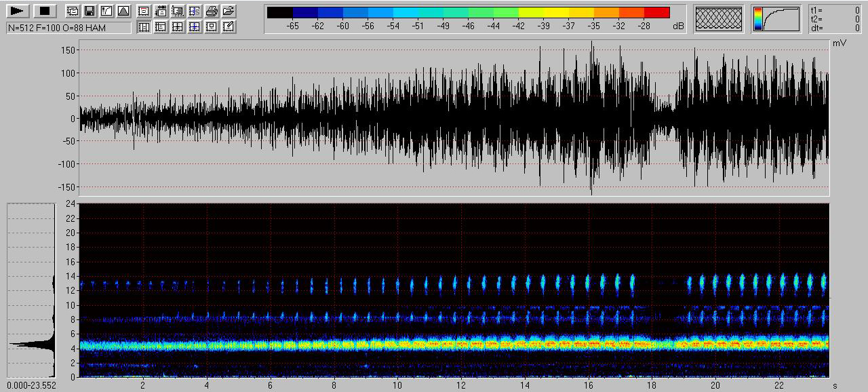
Task: Click the crosshatch pattern button
Action: 719,19
